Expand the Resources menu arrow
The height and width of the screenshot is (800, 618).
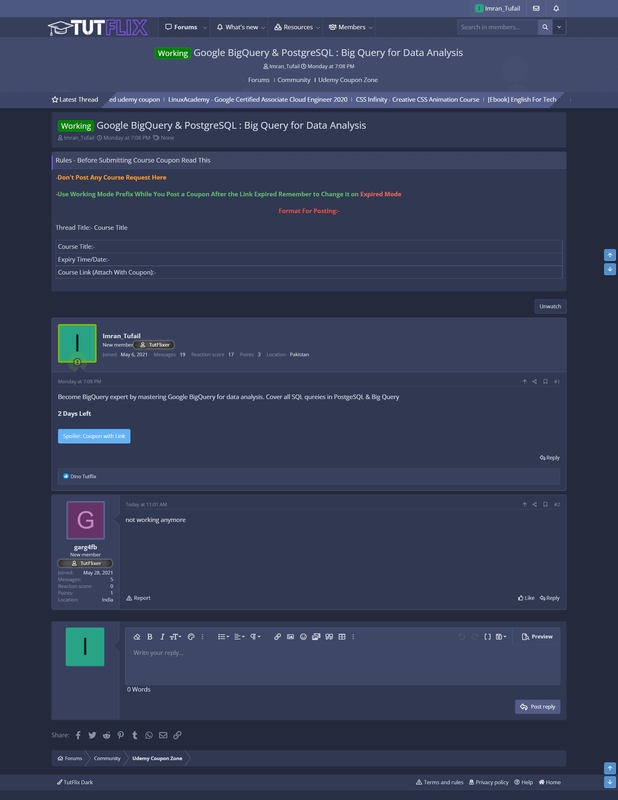tap(318, 28)
